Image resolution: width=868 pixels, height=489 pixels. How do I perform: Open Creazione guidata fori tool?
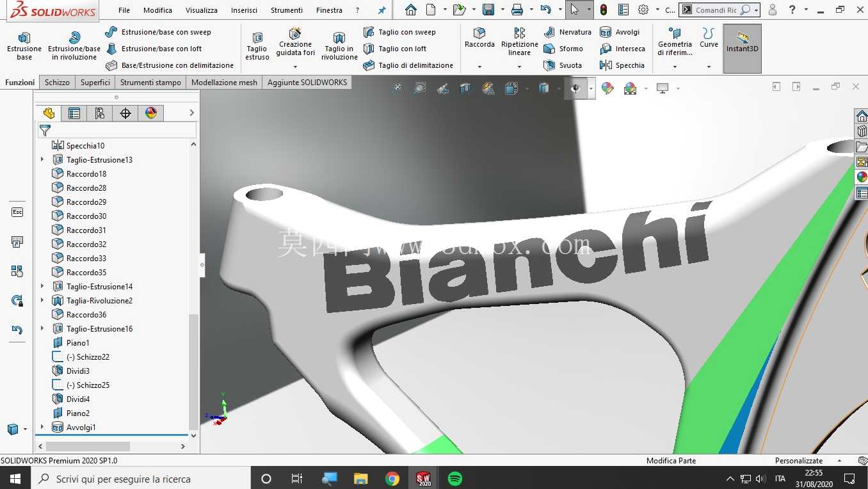(x=295, y=42)
